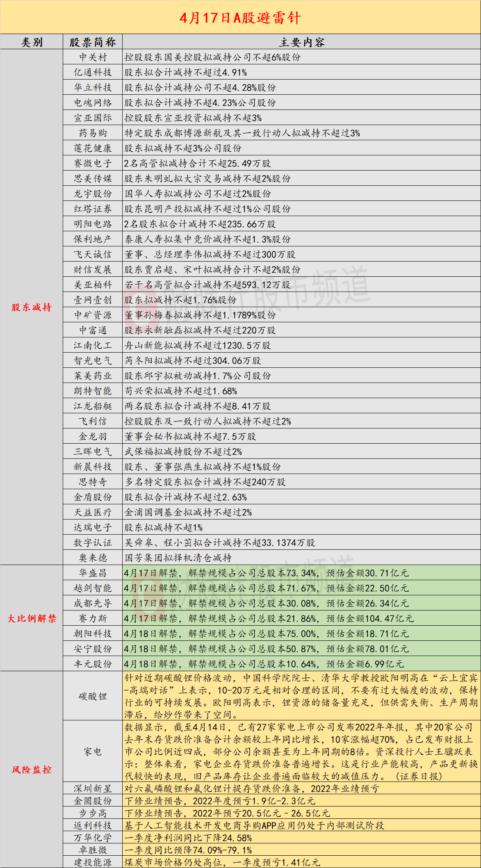Select the 股票简称 column header
This screenshot has height=868, width=481.
click(x=93, y=42)
